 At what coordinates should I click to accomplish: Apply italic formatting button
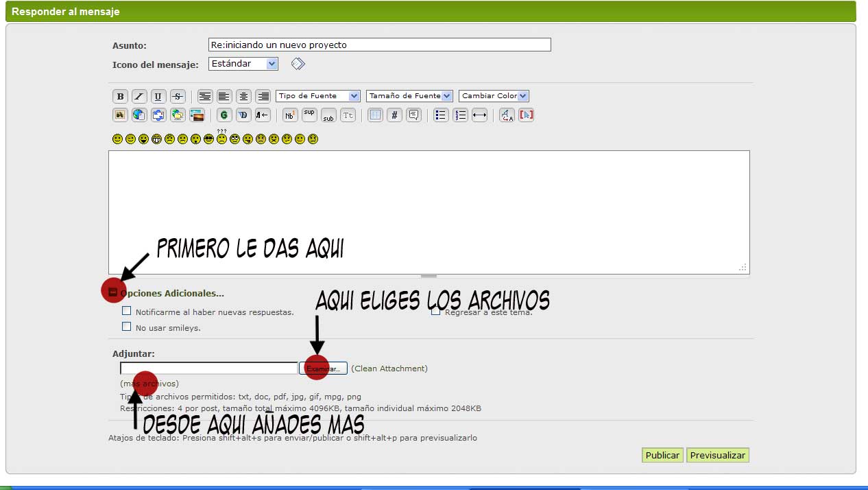pyautogui.click(x=139, y=97)
